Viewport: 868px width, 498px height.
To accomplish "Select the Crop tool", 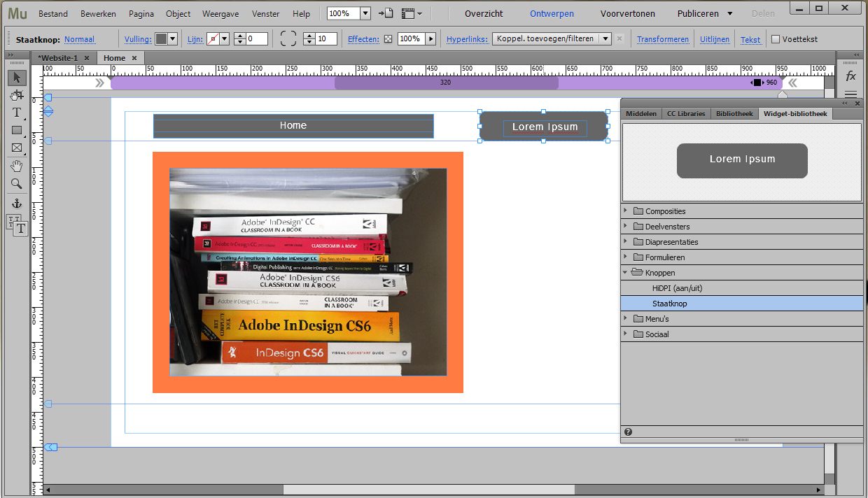I will (x=17, y=95).
